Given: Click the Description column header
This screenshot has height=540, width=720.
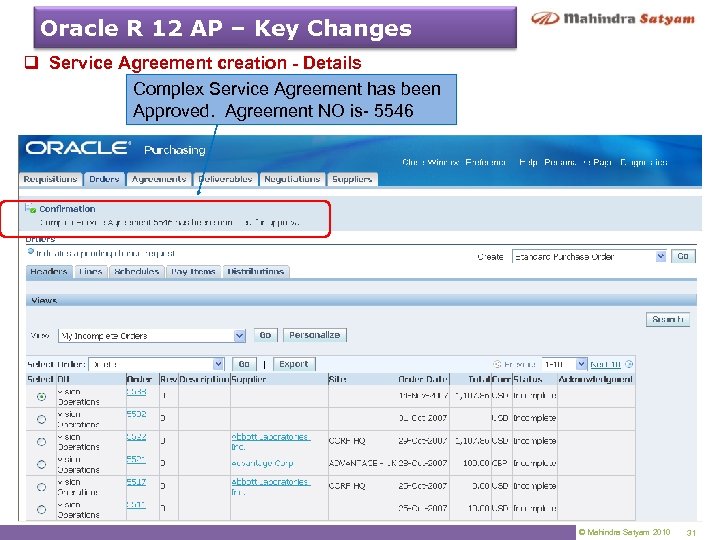Looking at the screenshot, I should coord(204,379).
